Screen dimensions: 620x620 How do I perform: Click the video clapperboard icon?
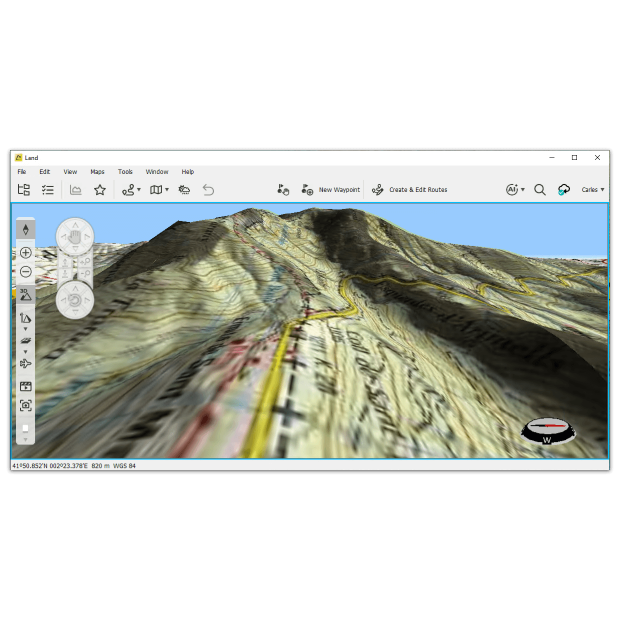click(26, 386)
